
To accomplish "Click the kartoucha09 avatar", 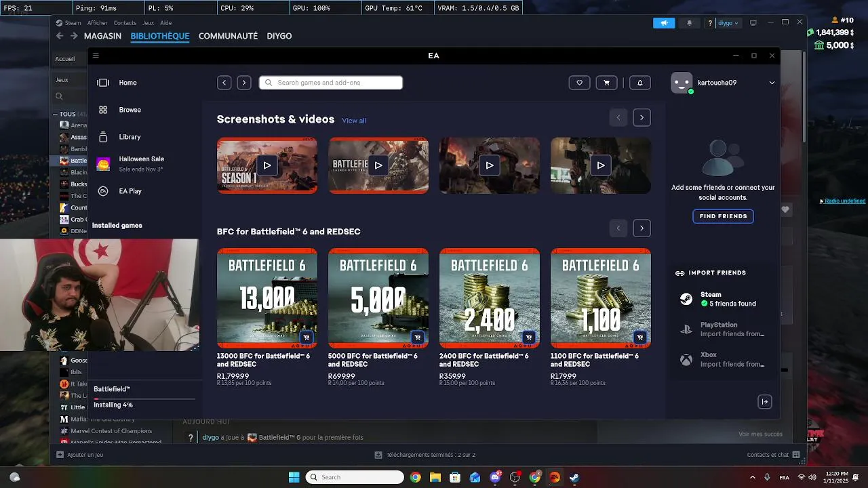I will tap(682, 83).
